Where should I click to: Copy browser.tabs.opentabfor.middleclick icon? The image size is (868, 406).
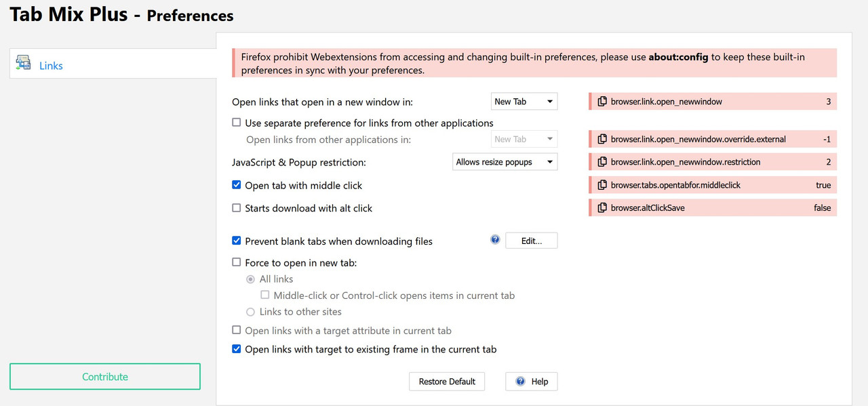tap(602, 185)
